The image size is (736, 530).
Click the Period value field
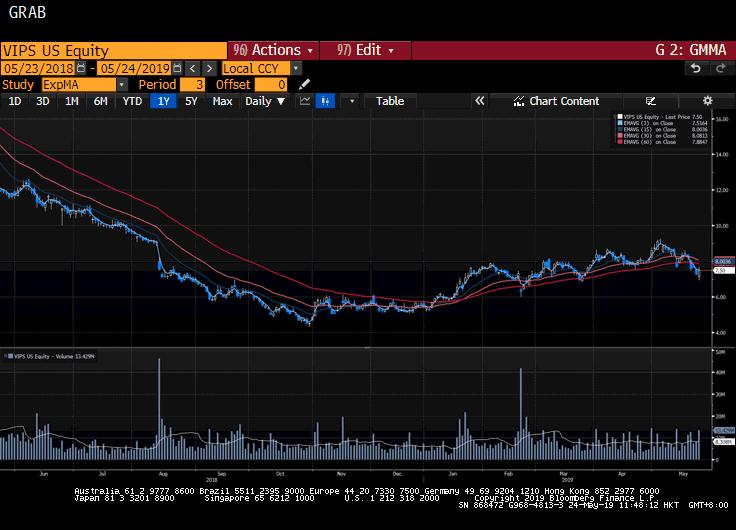pos(192,84)
